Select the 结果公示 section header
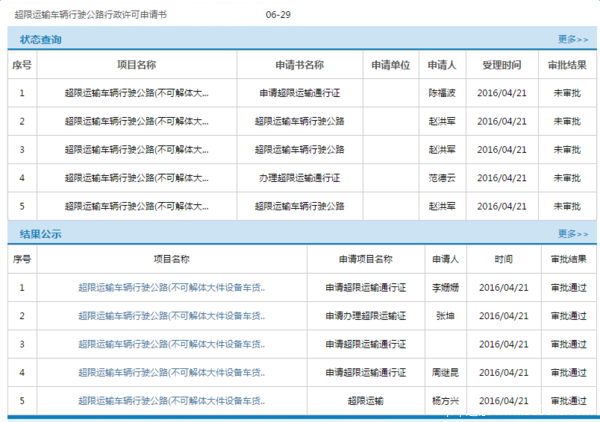600x422 pixels. click(41, 234)
